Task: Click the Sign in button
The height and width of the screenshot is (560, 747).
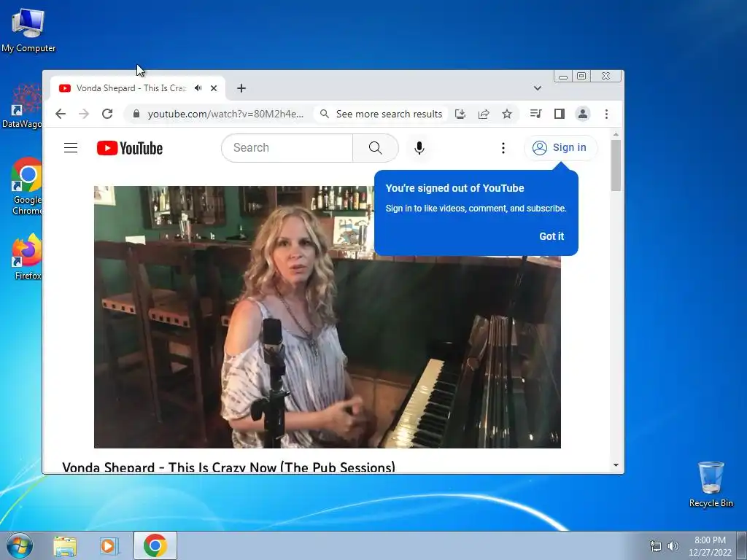Action: click(x=560, y=147)
